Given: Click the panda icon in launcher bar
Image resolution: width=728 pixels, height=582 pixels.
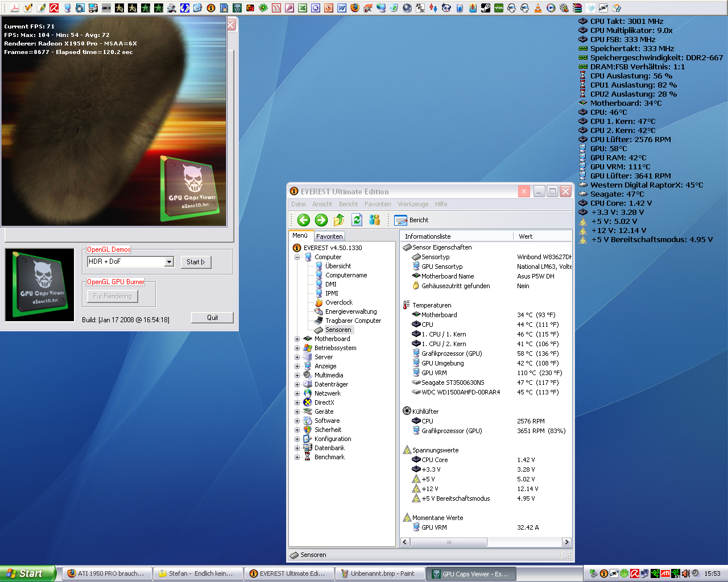Looking at the screenshot, I should click(446, 7).
